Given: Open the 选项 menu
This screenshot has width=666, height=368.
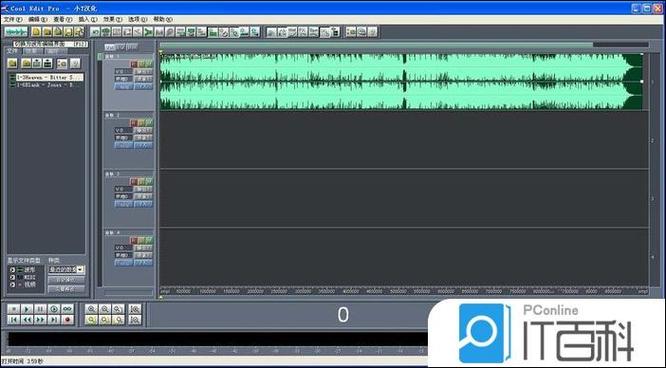Looking at the screenshot, I should pyautogui.click(x=138, y=20).
